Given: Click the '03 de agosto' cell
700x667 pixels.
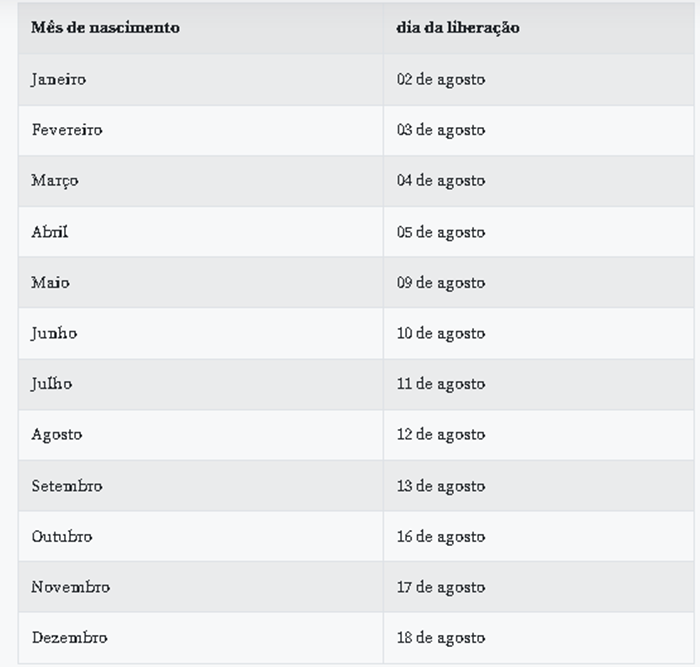Looking at the screenshot, I should point(440,130).
